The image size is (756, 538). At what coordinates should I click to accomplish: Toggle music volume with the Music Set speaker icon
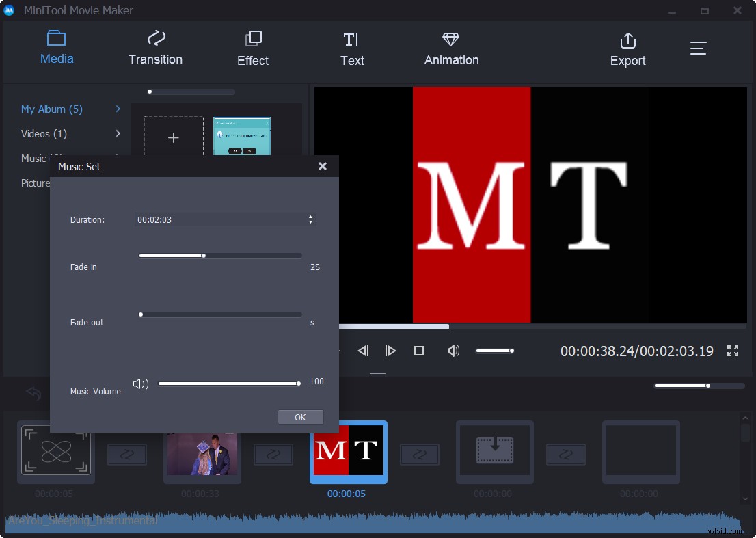(x=140, y=384)
